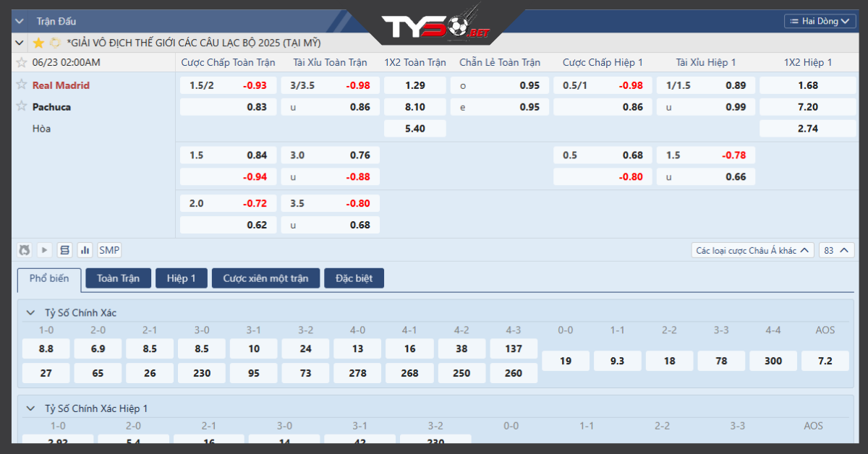The width and height of the screenshot is (868, 454).
Task: Collapse the FIFA Club World Cup league row
Action: (20, 43)
